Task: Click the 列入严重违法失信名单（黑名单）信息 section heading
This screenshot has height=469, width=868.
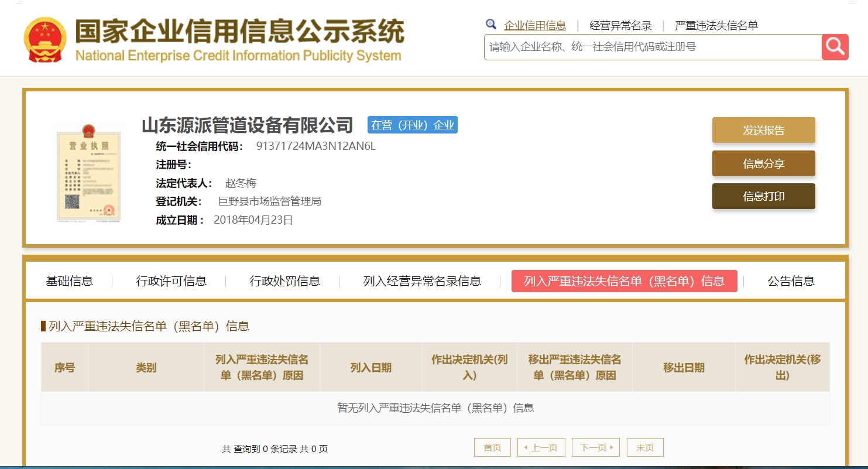Action: (149, 326)
